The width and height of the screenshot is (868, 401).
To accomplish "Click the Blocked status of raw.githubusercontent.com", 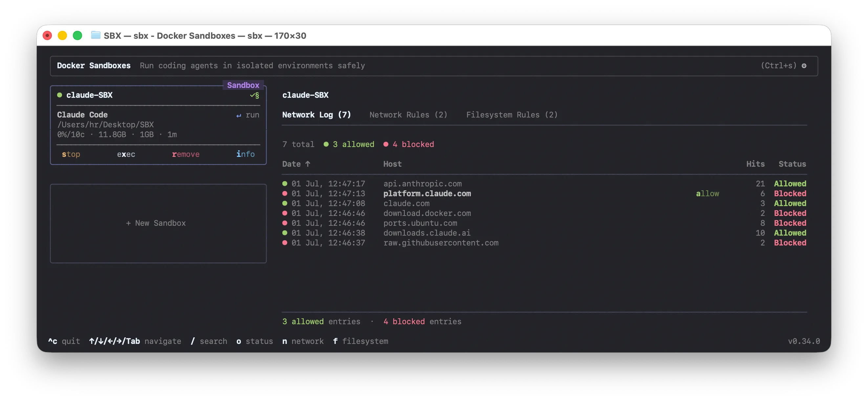I will [x=790, y=243].
